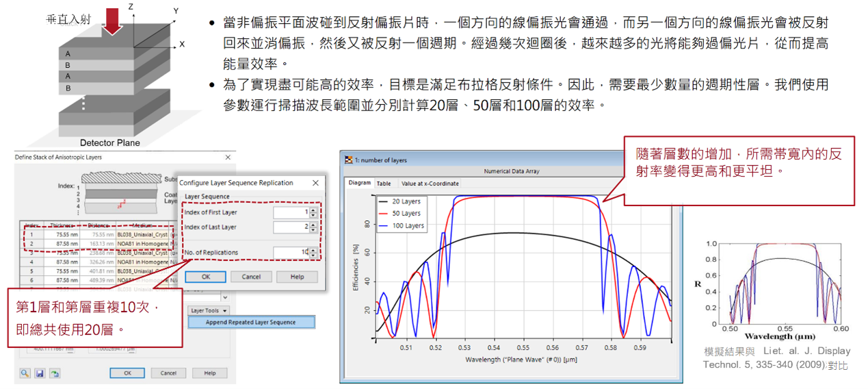
Task: Choose Append Repeated Layer Sequence
Action: [x=250, y=322]
